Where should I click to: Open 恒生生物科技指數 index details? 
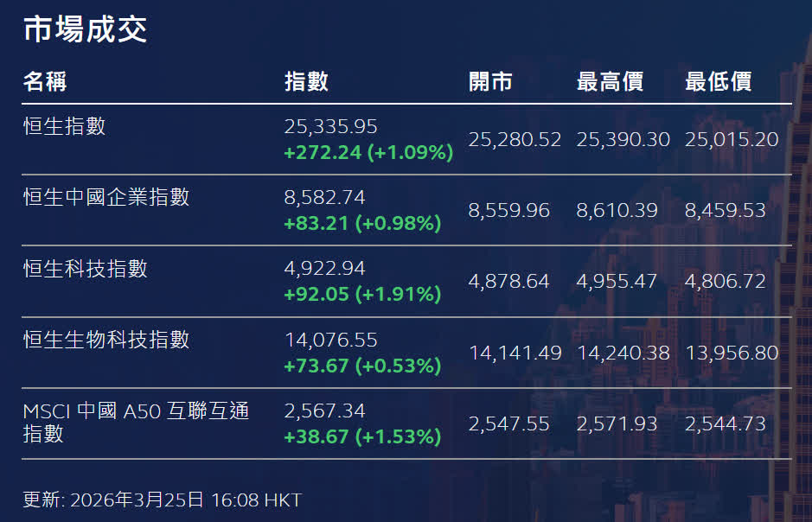105,340
